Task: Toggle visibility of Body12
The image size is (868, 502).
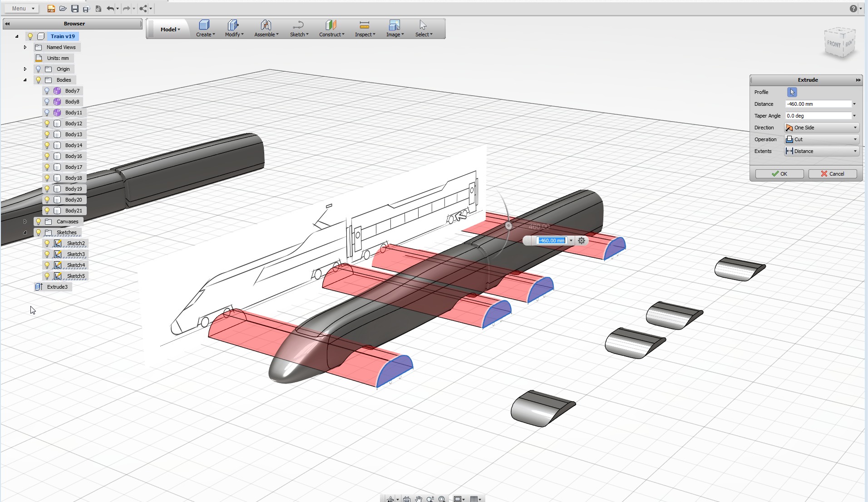Action: [46, 123]
